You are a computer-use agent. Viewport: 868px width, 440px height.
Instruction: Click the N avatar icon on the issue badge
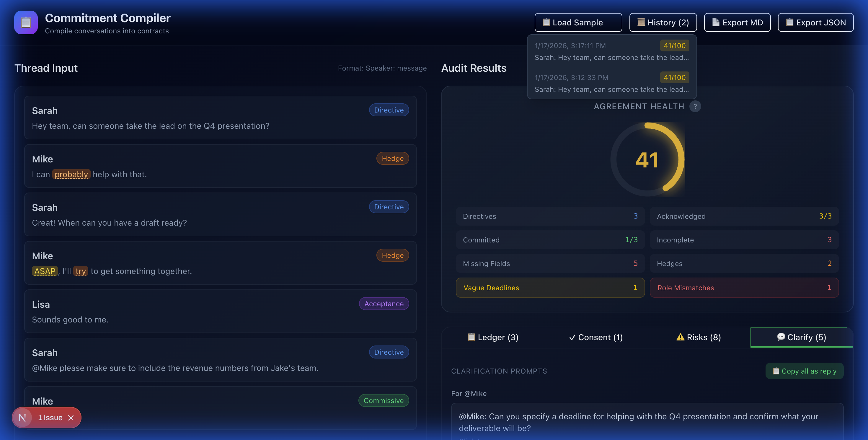tap(22, 418)
